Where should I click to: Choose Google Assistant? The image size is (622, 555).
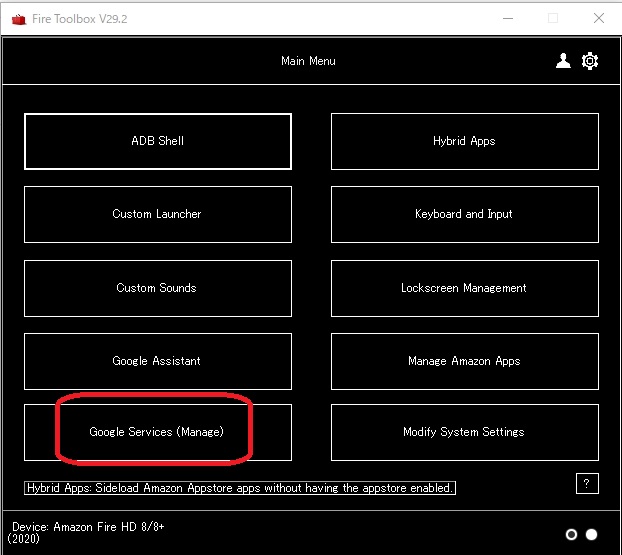click(158, 361)
